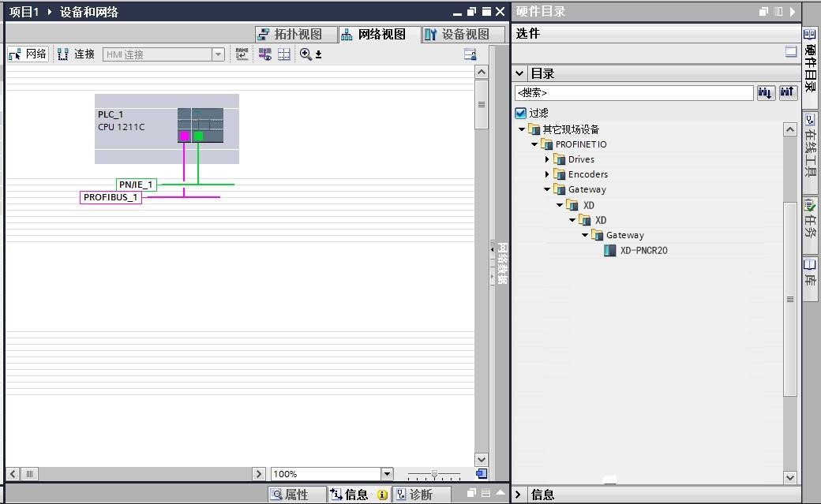Open the zoom magnifier tool

tap(306, 54)
